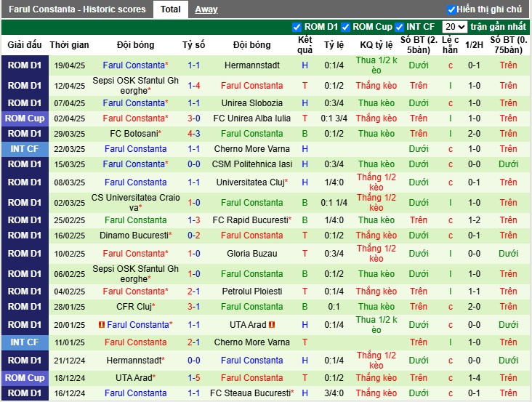The height and width of the screenshot is (402, 532).
Task: Switch to the Away tab
Action: (x=206, y=9)
